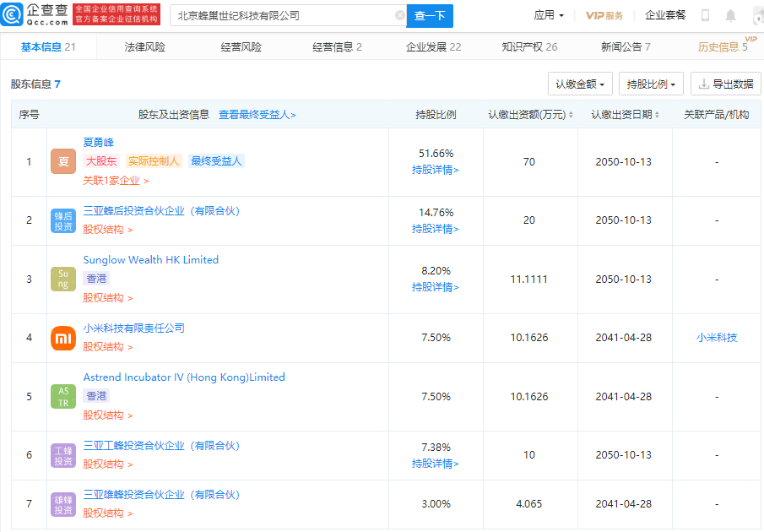Click the 查一下 search button

(430, 16)
